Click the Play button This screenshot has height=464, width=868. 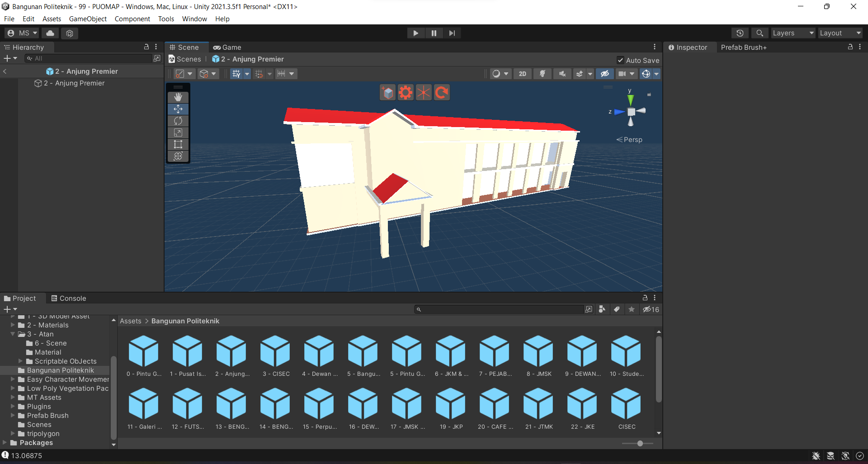[x=415, y=33]
